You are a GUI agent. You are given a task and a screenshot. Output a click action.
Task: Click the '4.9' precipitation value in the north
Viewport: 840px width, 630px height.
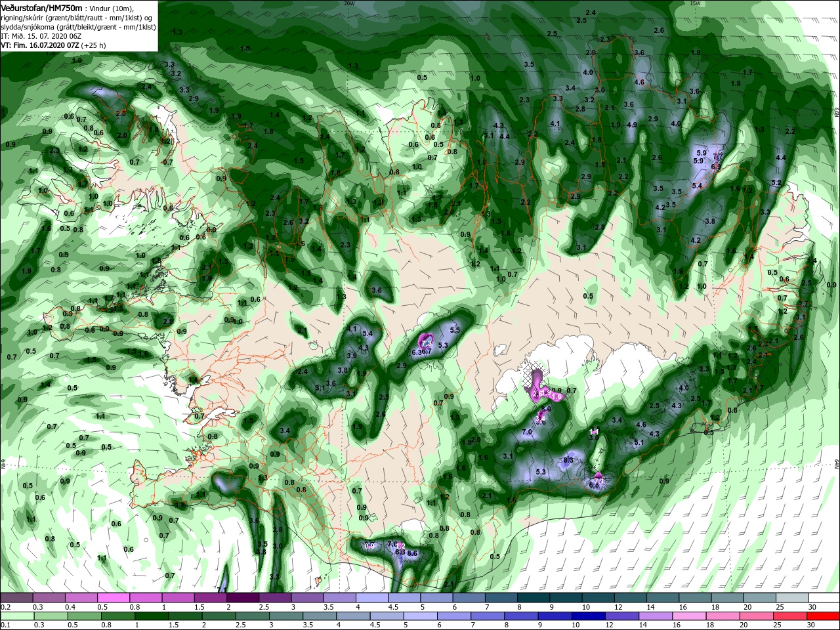click(x=632, y=124)
